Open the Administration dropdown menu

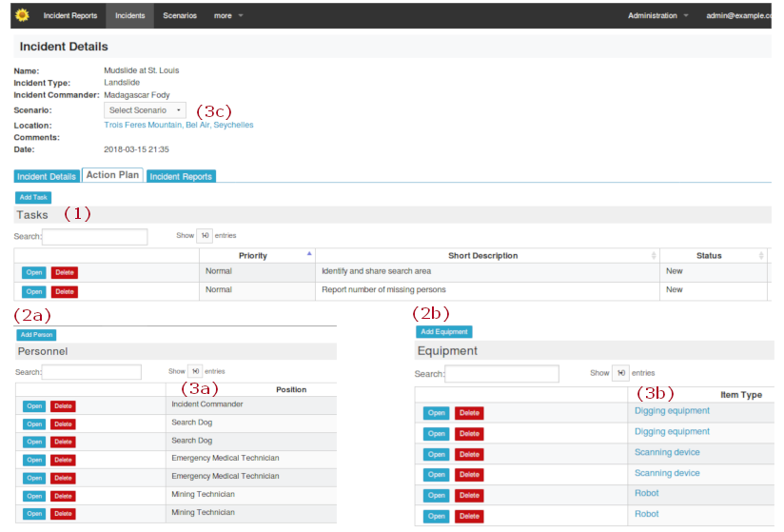click(657, 15)
